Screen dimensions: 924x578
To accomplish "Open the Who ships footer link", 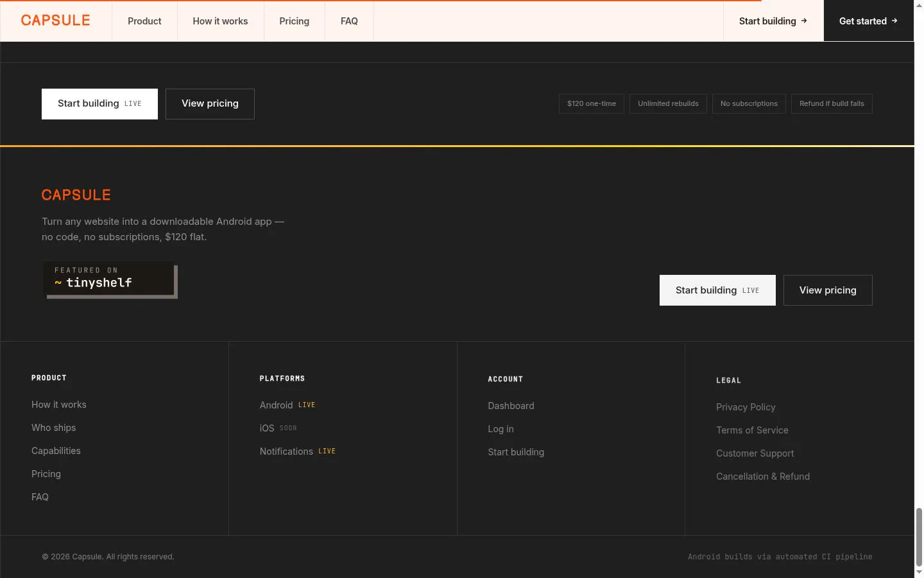I will (54, 428).
